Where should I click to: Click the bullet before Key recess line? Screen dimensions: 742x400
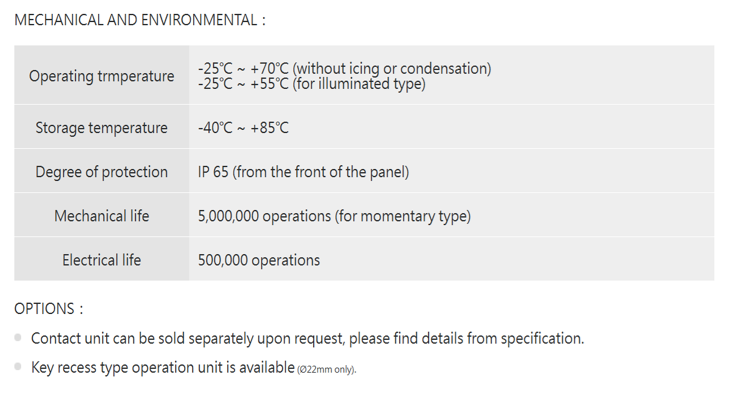pyautogui.click(x=19, y=367)
